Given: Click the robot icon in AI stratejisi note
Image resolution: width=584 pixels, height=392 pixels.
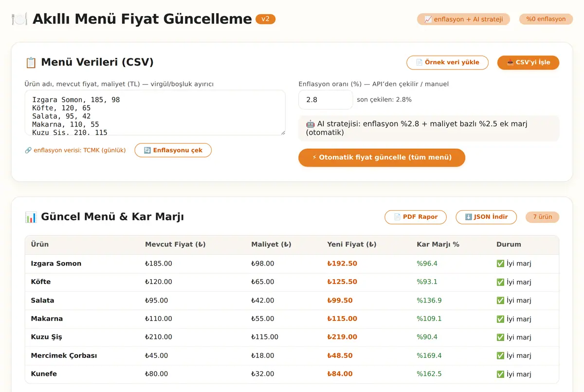Looking at the screenshot, I should tap(310, 124).
